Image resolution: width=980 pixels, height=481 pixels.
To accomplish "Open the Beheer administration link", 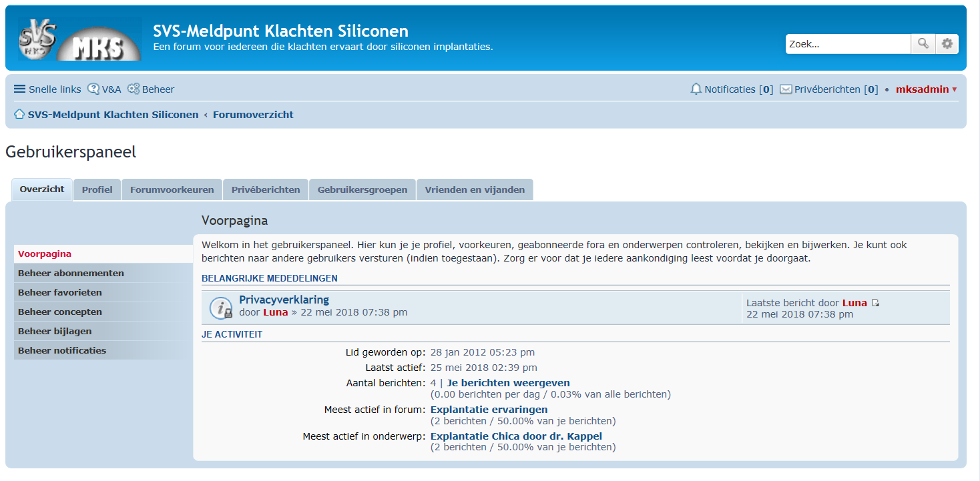I will [x=151, y=89].
